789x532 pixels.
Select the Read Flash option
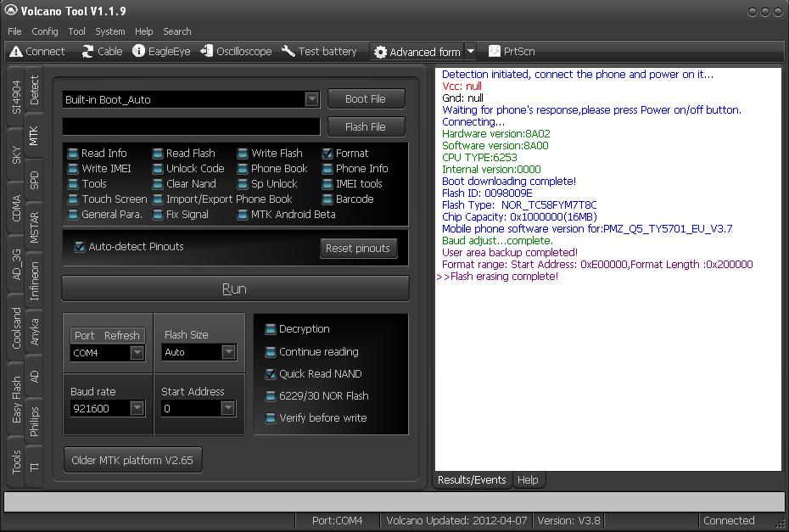click(x=159, y=154)
